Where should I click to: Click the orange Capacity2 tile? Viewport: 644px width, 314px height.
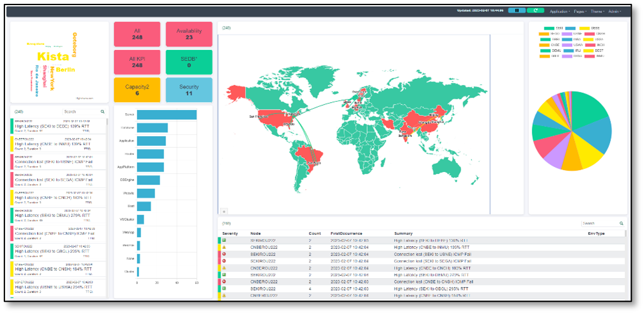[x=137, y=90]
